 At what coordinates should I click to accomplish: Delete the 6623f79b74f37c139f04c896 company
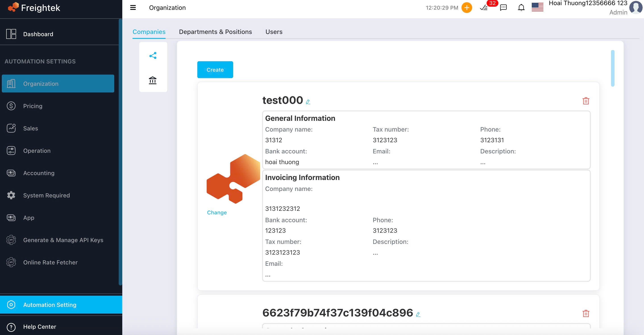pyautogui.click(x=586, y=313)
